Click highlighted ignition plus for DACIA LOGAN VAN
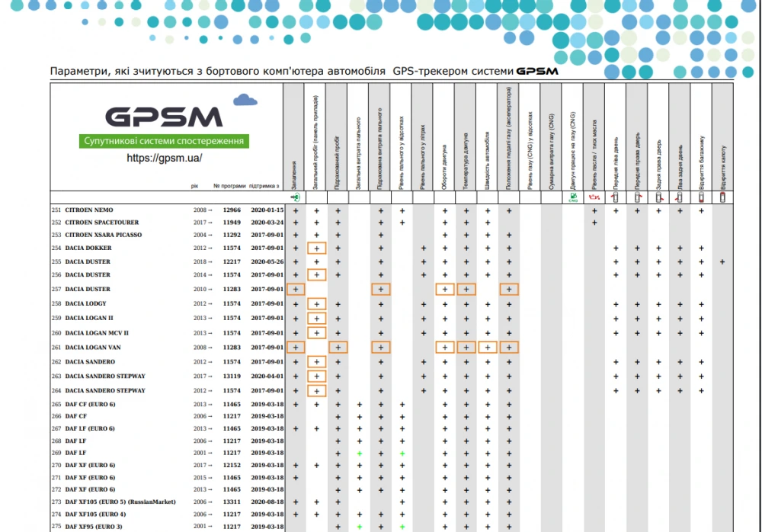Screen dimensions: 762x532 pyautogui.click(x=295, y=348)
